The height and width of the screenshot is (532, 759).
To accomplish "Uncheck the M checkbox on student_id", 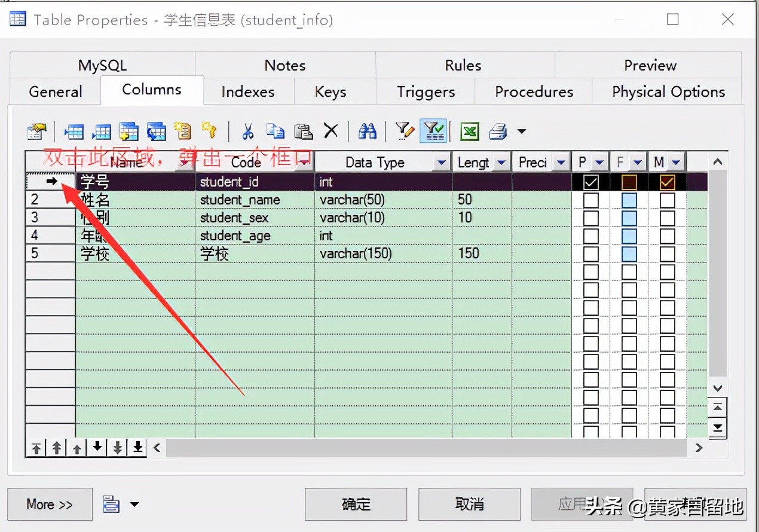I will coord(666,182).
